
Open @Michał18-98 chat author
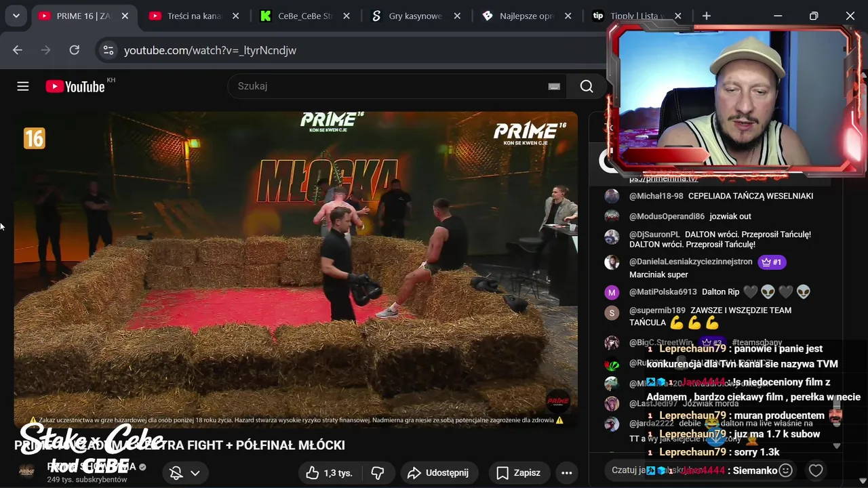656,196
